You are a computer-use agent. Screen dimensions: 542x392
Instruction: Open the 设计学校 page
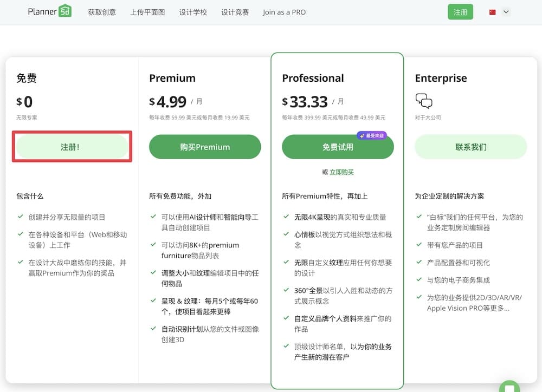point(192,12)
